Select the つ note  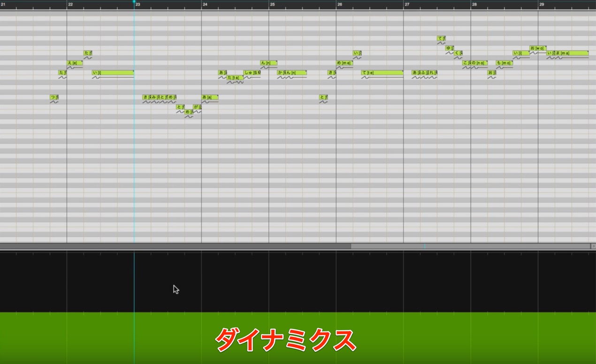pos(54,98)
